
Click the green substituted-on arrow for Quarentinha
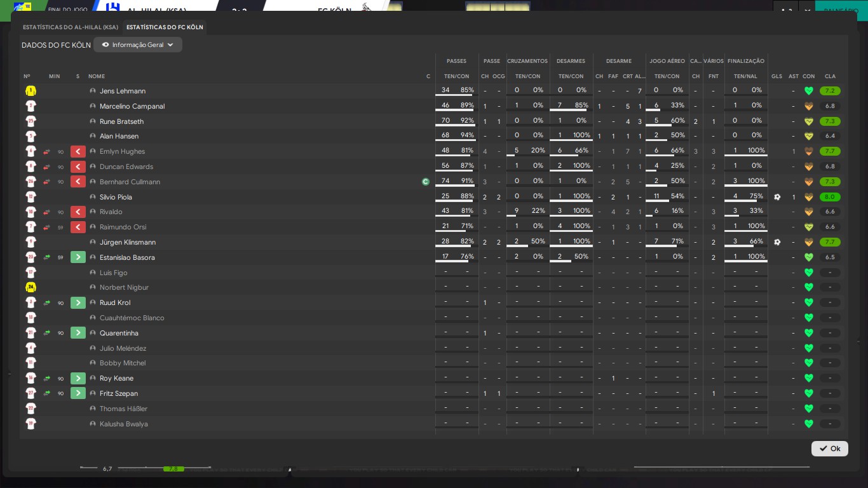point(78,333)
